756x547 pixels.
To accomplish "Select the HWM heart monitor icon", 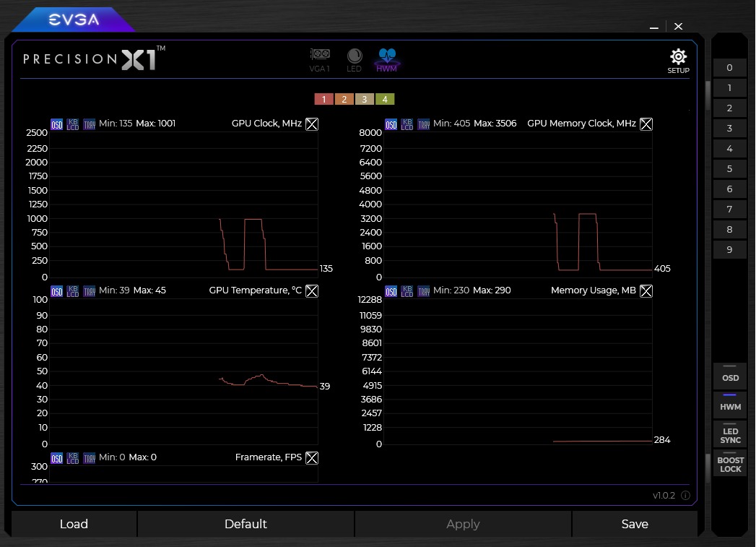I will tap(387, 59).
